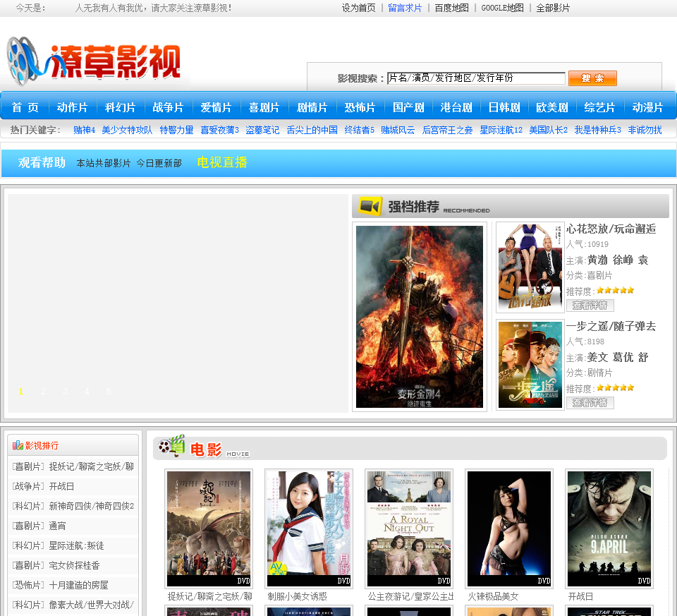Click the A Royal Night Out poster
This screenshot has height=616, width=677.
pos(409,529)
